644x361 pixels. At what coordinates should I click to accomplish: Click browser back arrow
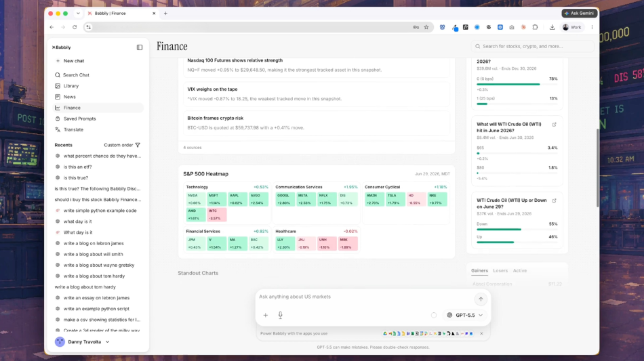point(52,27)
